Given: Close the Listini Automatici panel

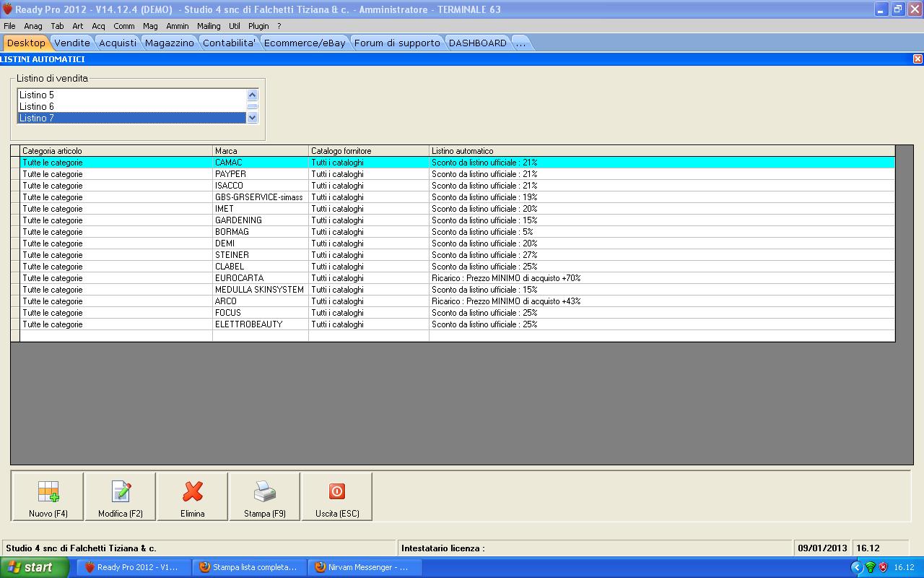Looking at the screenshot, I should coord(918,59).
